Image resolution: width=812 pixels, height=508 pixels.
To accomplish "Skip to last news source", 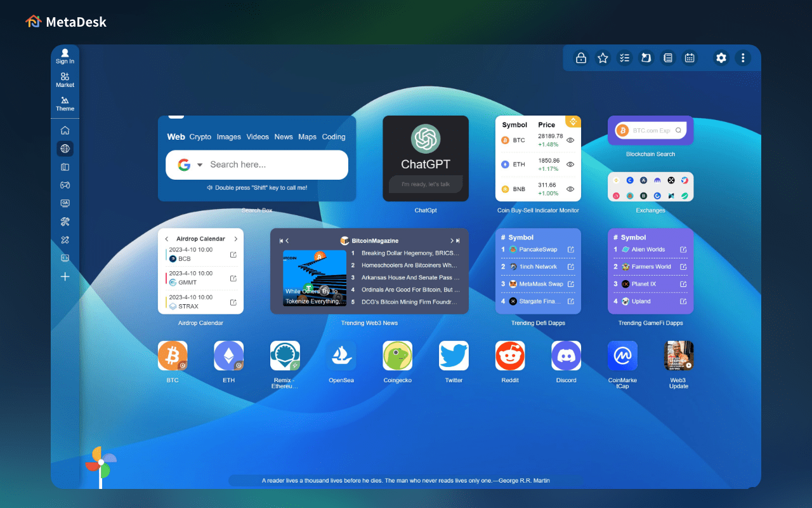I will [x=458, y=241].
